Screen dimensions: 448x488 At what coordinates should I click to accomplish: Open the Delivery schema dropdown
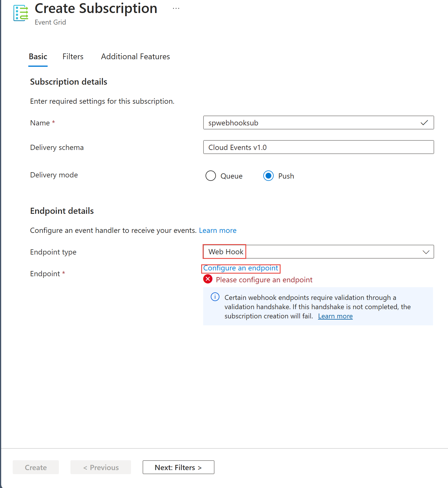[x=318, y=147]
